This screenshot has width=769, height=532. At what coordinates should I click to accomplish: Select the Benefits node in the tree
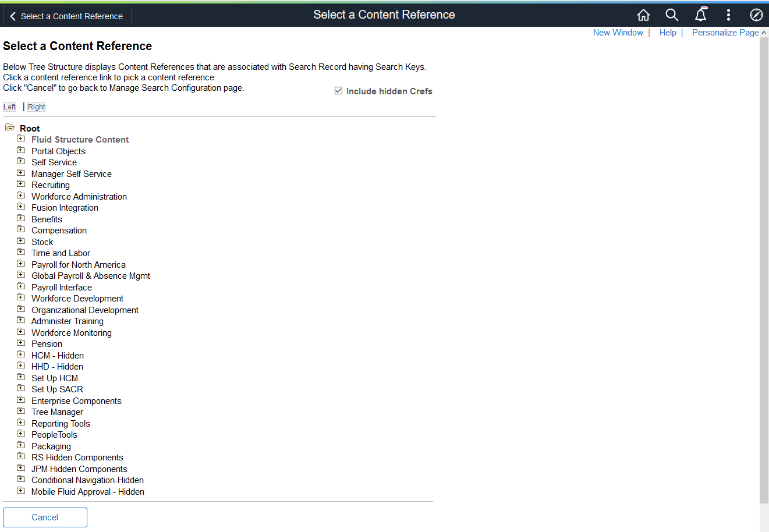pyautogui.click(x=47, y=219)
